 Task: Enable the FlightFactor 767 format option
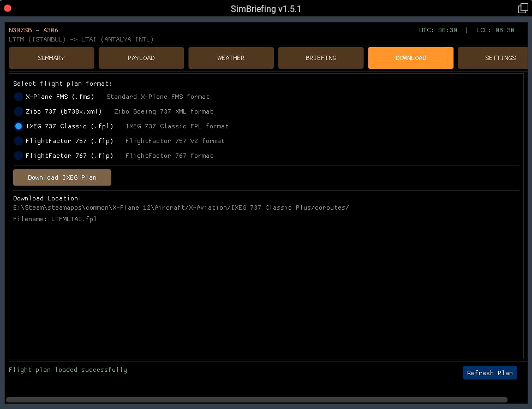[18, 156]
